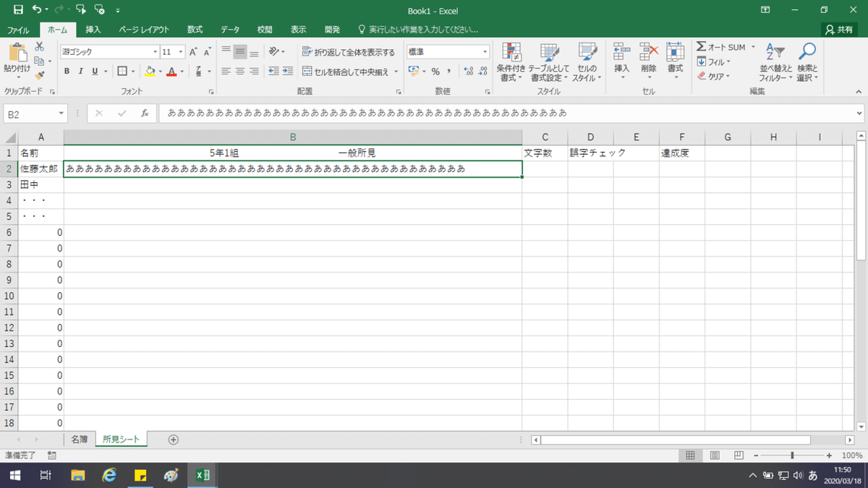Click the 共有 share button

[840, 30]
